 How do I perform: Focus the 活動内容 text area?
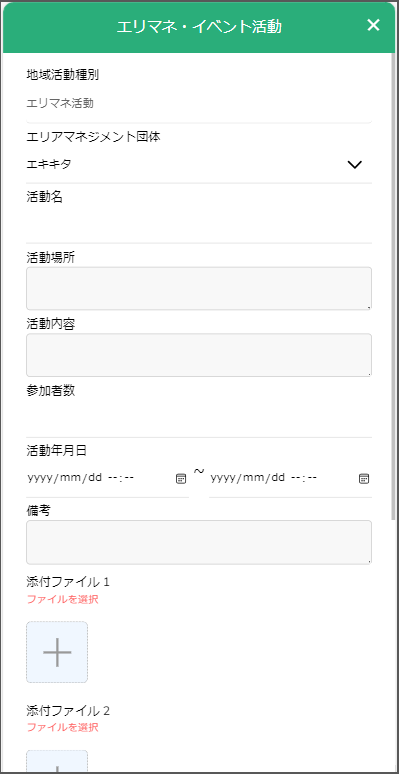tap(199, 355)
